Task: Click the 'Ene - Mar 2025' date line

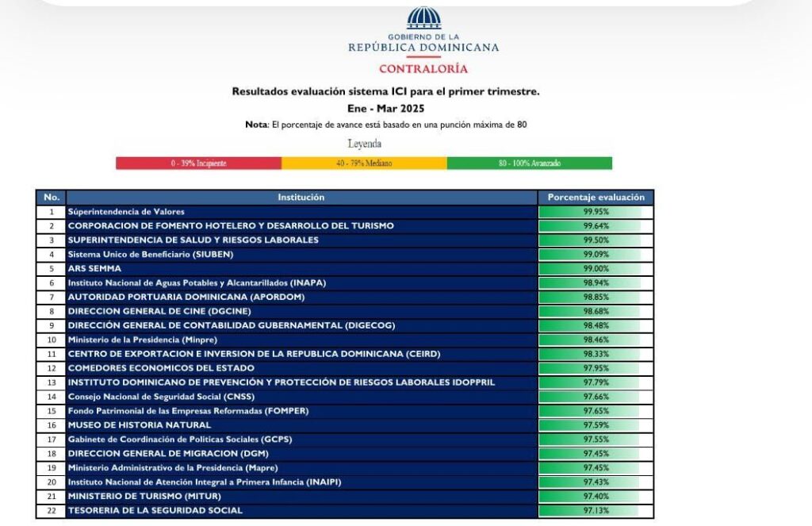Action: click(386, 109)
